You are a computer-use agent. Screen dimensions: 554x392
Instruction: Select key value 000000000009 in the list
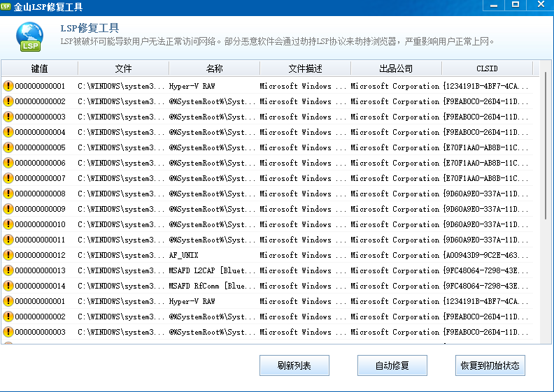coord(40,209)
